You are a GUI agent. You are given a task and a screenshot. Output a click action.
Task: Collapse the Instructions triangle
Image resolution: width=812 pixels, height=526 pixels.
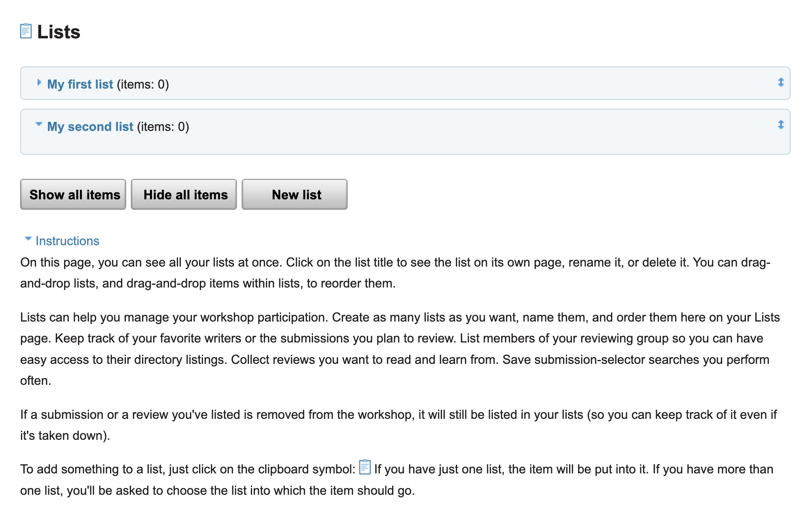click(28, 238)
